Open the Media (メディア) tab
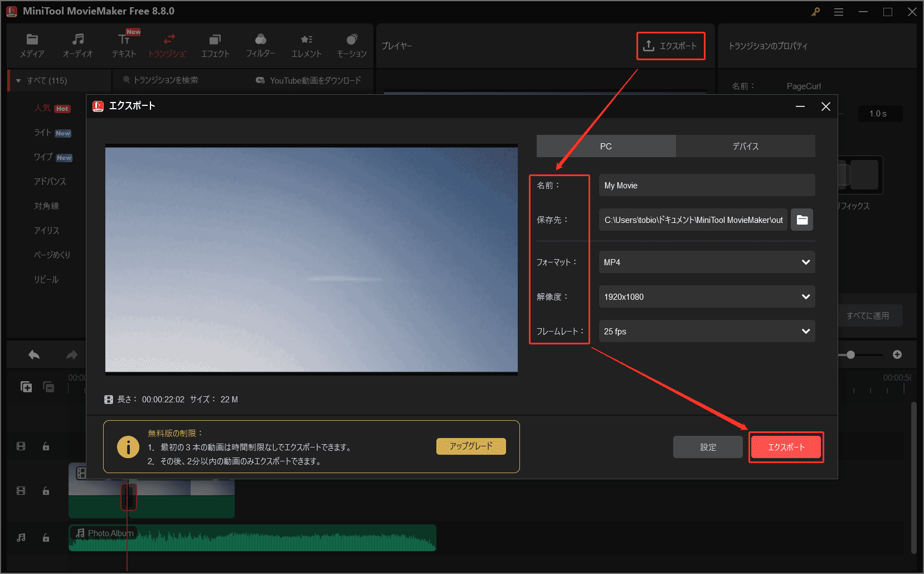924x574 pixels. (x=32, y=46)
